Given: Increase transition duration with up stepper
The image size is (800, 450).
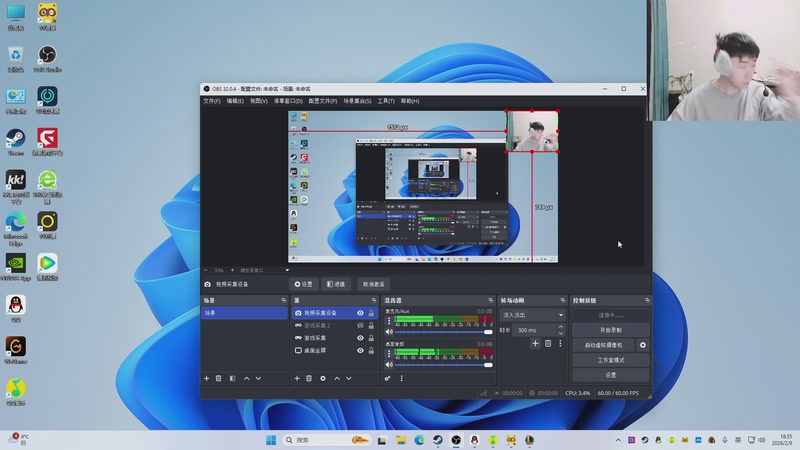Looking at the screenshot, I should pyautogui.click(x=561, y=327).
